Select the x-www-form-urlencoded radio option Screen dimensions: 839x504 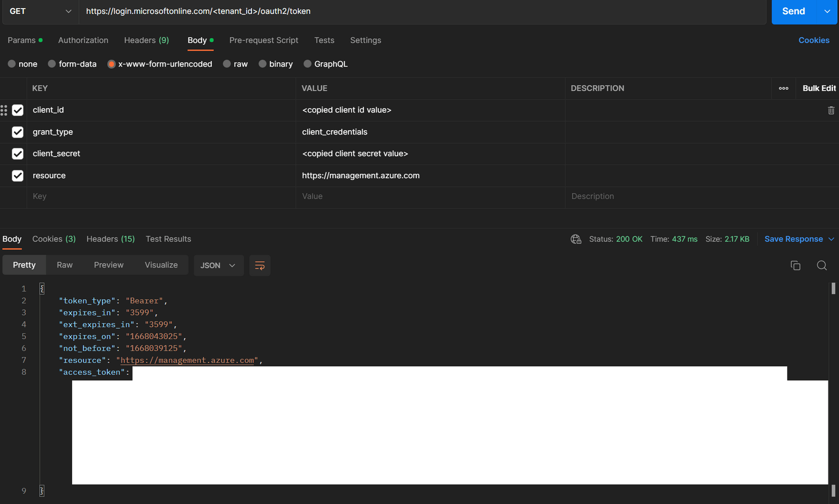coord(111,64)
